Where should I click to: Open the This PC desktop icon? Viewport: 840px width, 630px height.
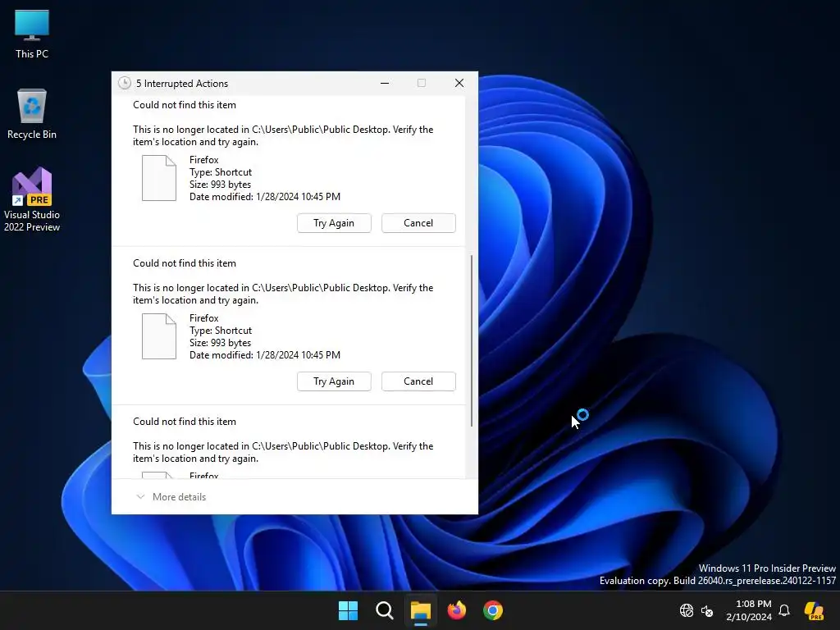[x=32, y=33]
